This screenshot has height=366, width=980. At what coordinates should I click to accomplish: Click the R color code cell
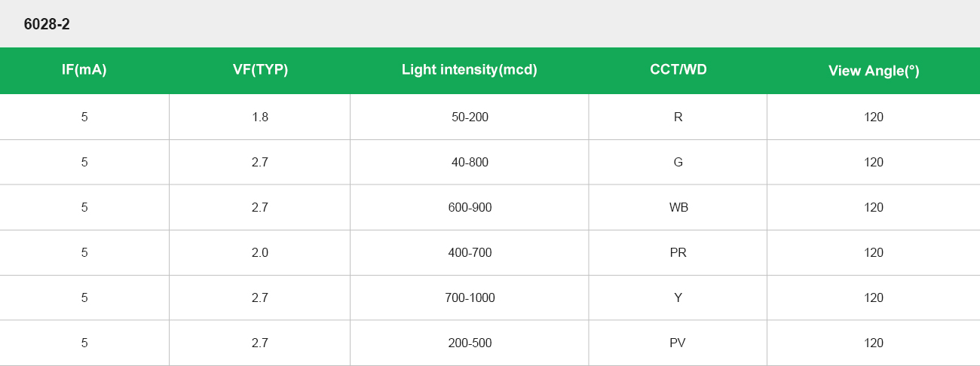click(678, 117)
